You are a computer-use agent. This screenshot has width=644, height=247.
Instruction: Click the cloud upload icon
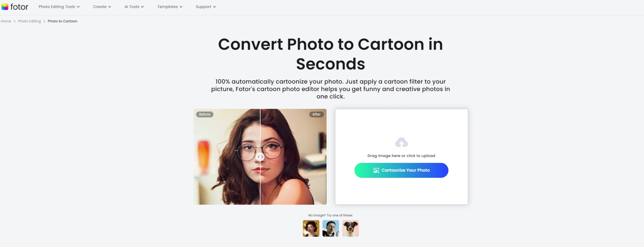click(401, 143)
